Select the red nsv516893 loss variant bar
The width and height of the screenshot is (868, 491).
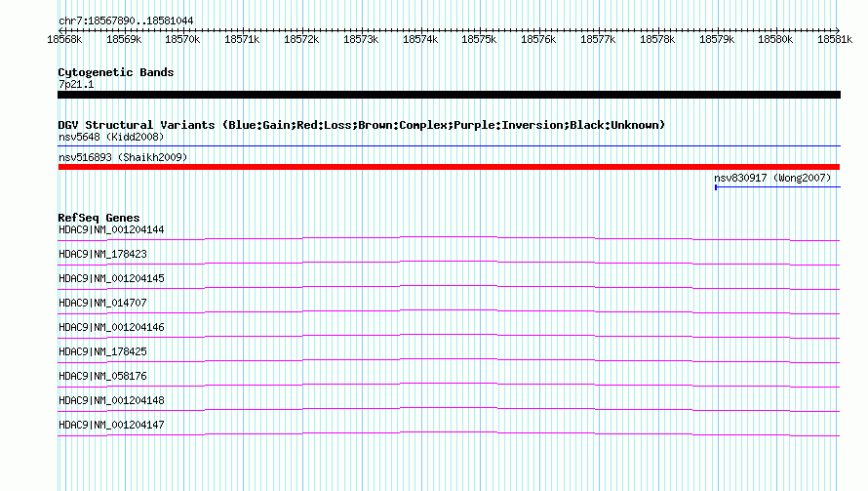(x=449, y=167)
